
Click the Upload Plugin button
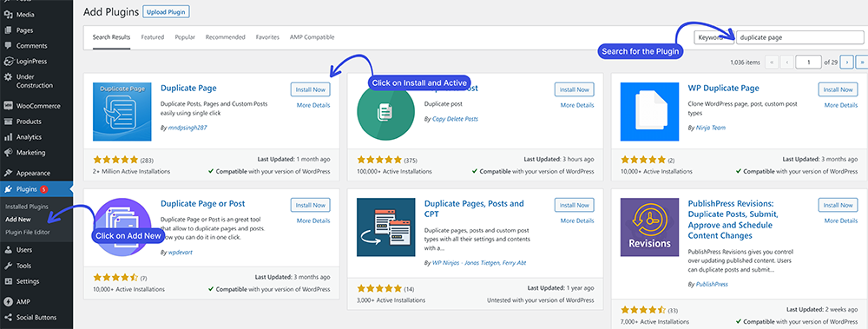166,11
